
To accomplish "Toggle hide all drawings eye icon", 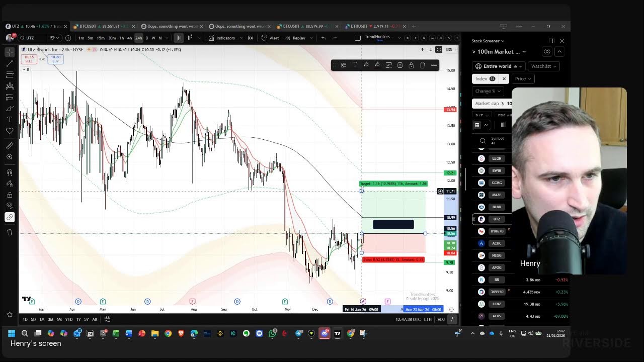I will click(10, 206).
